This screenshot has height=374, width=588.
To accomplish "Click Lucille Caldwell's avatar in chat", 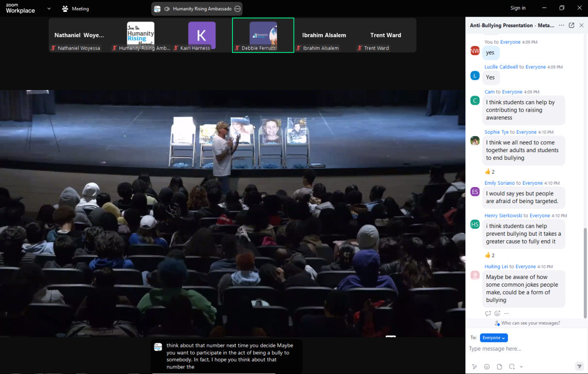I will pos(475,75).
